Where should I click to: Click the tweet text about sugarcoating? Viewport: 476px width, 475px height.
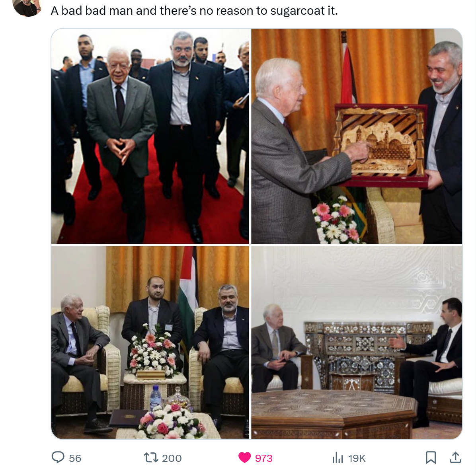point(194,11)
